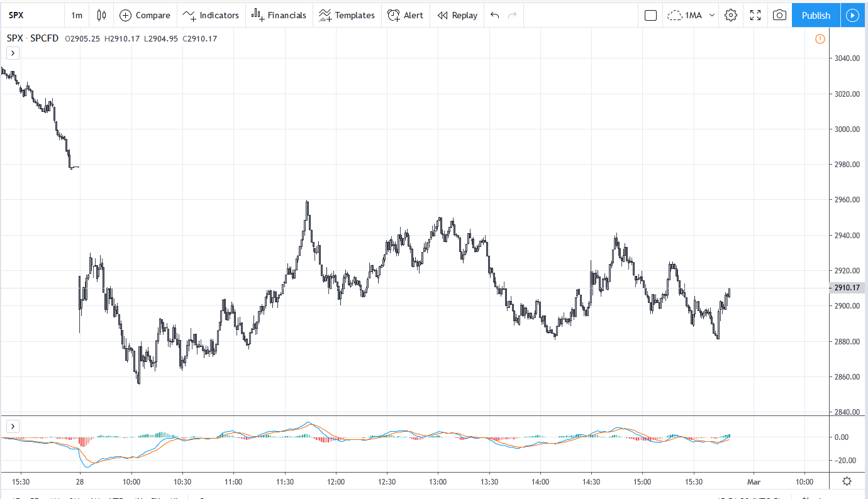Click the 14:30 time axis label
This screenshot has width=868, height=499.
point(591,482)
